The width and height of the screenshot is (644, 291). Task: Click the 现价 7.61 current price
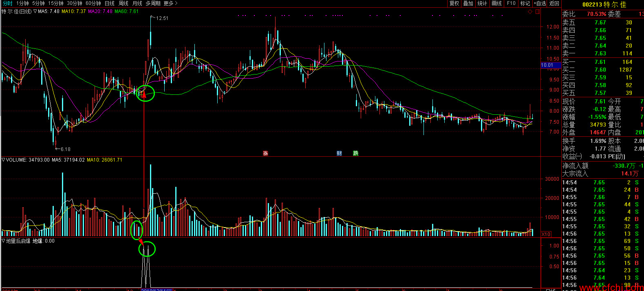pos(600,101)
